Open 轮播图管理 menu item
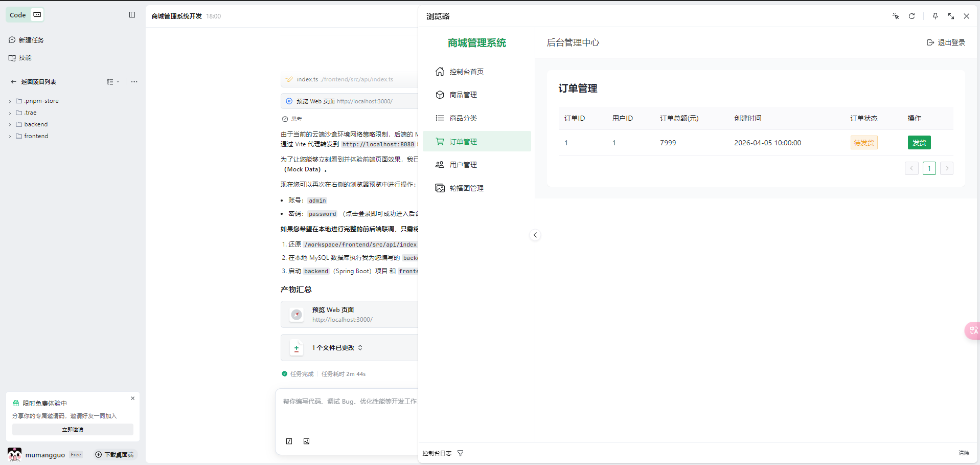The height and width of the screenshot is (465, 980). tap(466, 188)
